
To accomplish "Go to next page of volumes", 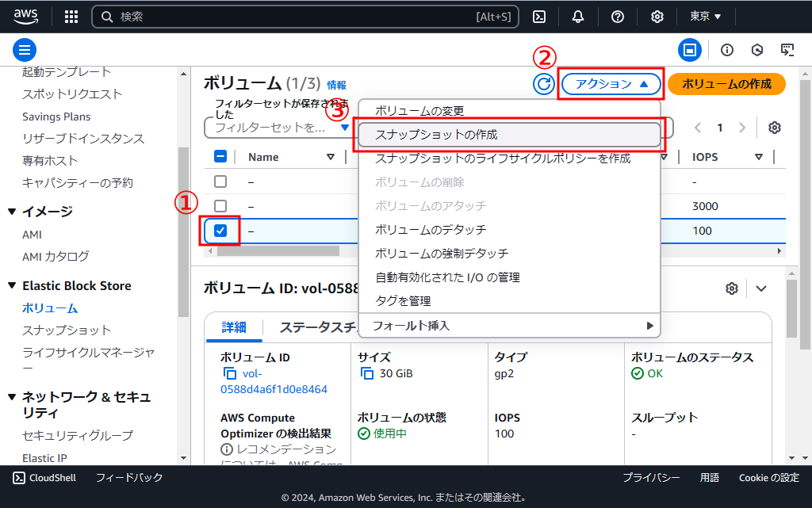I will 742,128.
